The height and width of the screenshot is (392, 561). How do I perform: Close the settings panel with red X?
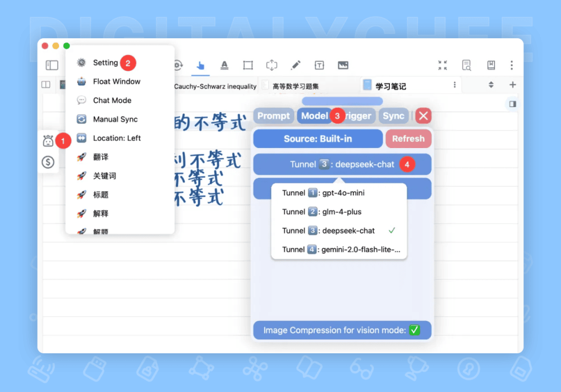tap(423, 116)
